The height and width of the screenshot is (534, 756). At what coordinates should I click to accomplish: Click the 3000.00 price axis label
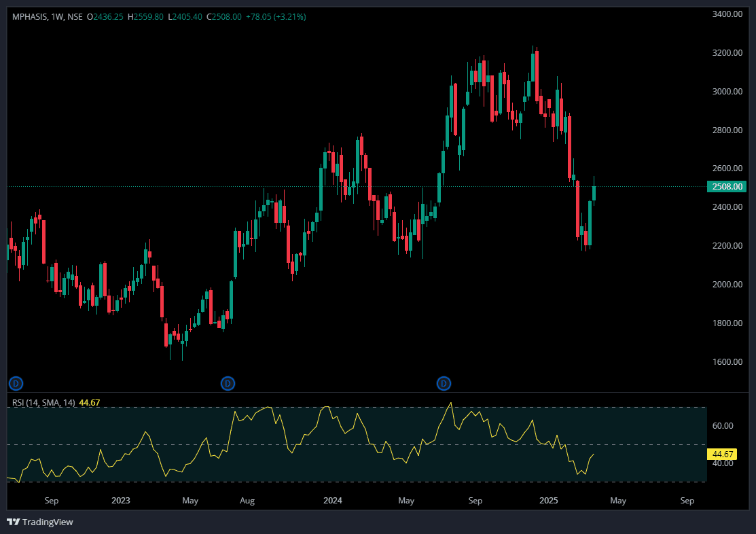point(727,91)
